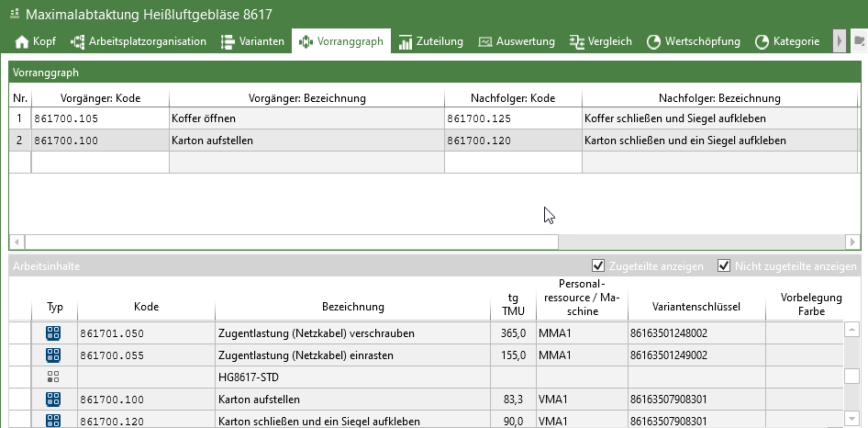Open the Auswertung tab

coord(517,41)
